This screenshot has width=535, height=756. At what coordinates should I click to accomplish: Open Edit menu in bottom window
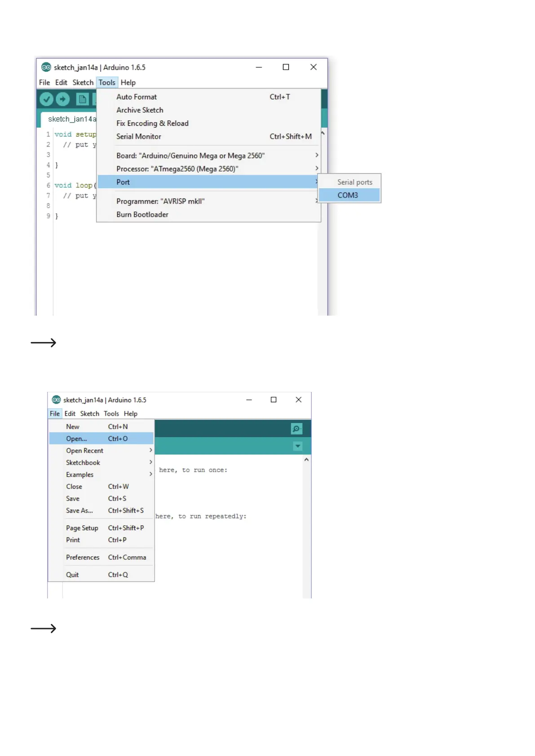(x=70, y=413)
